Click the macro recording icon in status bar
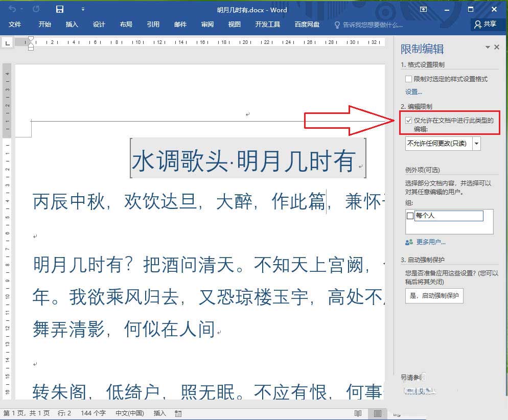The height and width of the screenshot is (420, 508). 178,413
